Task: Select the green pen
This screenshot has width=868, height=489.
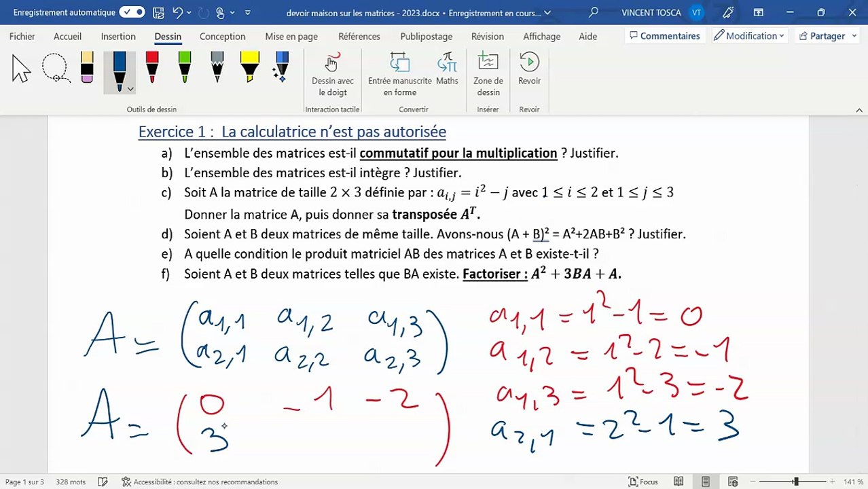Action: [x=184, y=67]
